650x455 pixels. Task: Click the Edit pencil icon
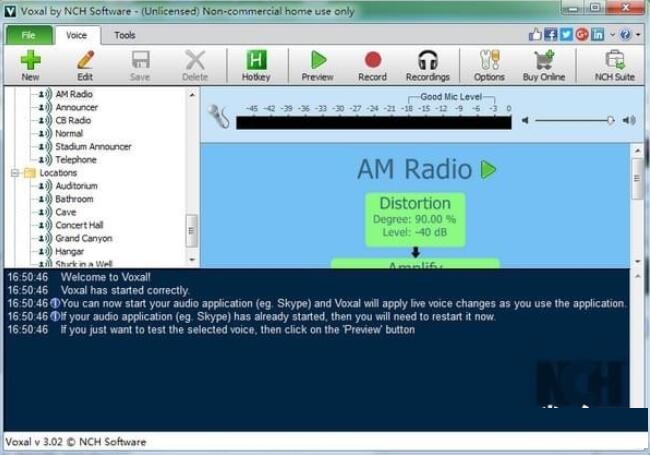click(85, 60)
